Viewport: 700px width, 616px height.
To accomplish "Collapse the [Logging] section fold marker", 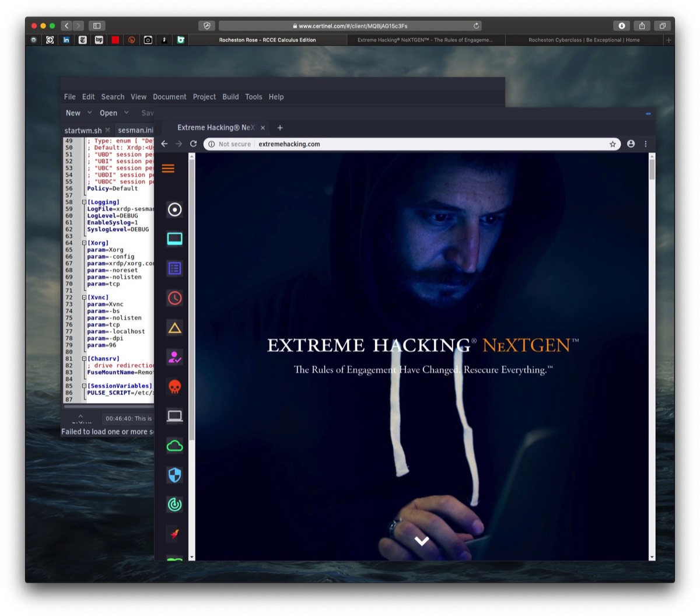I will pos(84,202).
